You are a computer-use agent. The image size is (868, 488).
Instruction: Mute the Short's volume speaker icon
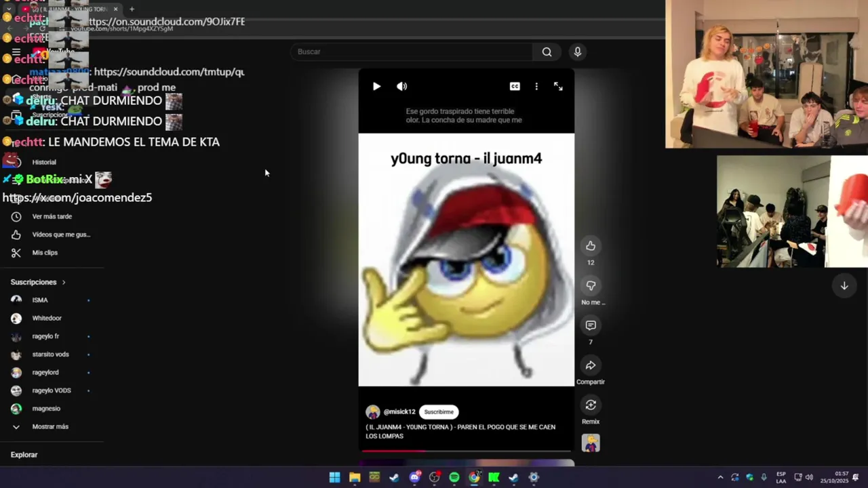tap(401, 86)
